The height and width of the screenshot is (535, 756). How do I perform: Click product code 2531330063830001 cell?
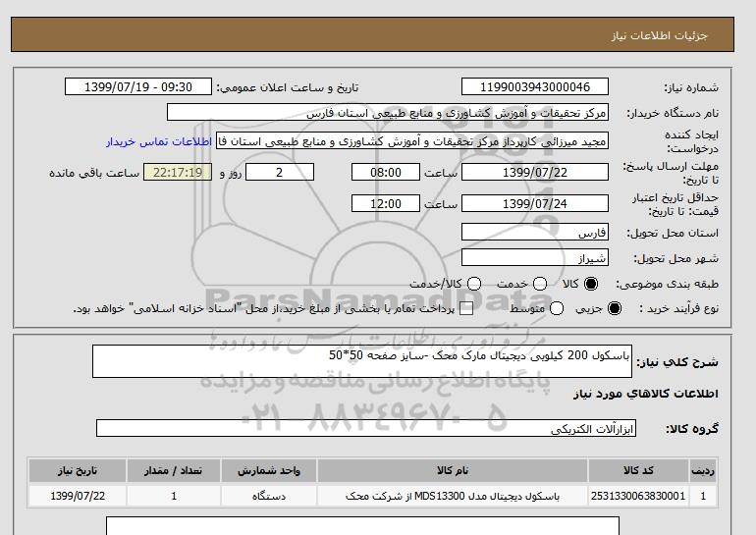click(x=638, y=496)
